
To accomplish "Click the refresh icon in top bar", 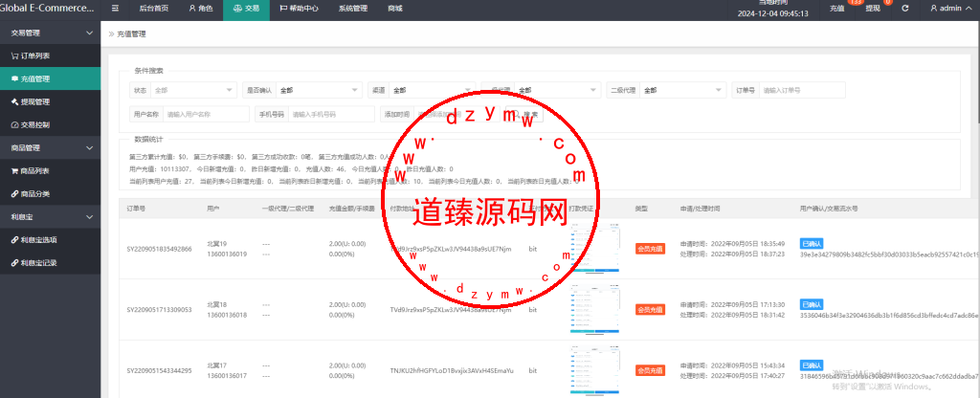I will point(904,9).
